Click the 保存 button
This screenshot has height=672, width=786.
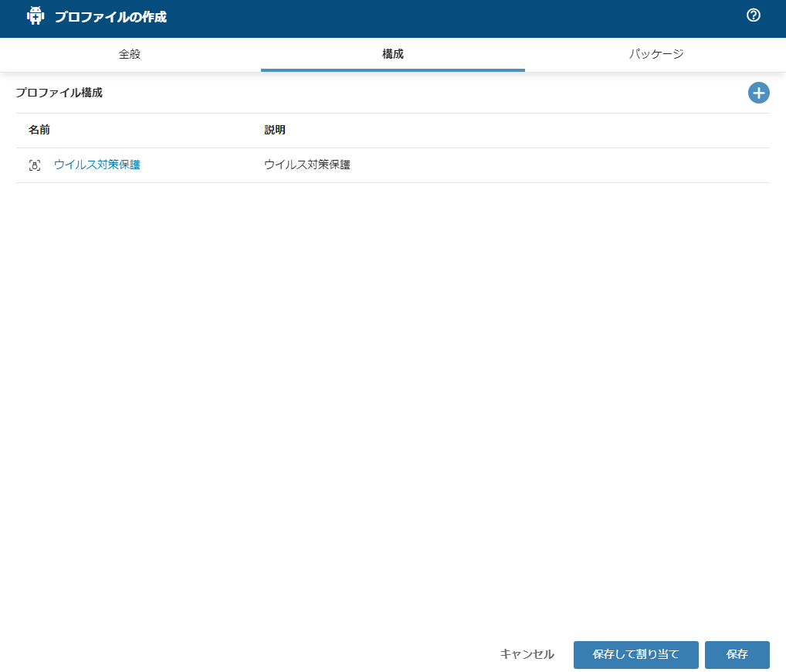pyautogui.click(x=737, y=654)
